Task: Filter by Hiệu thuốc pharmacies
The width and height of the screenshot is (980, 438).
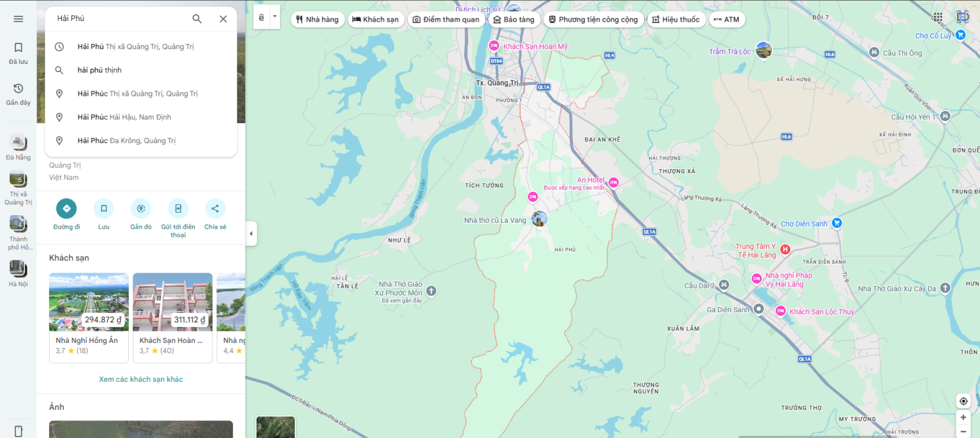Action: tap(676, 20)
